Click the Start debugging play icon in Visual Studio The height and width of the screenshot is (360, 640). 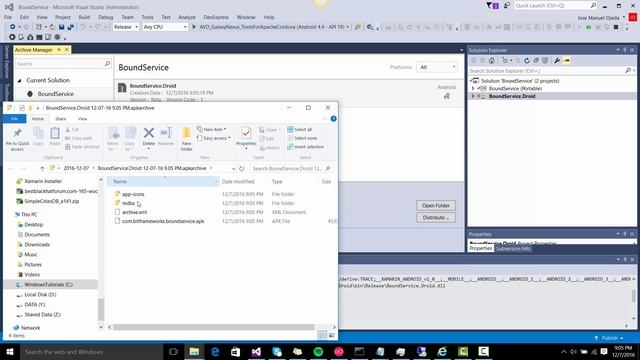[x=194, y=27]
